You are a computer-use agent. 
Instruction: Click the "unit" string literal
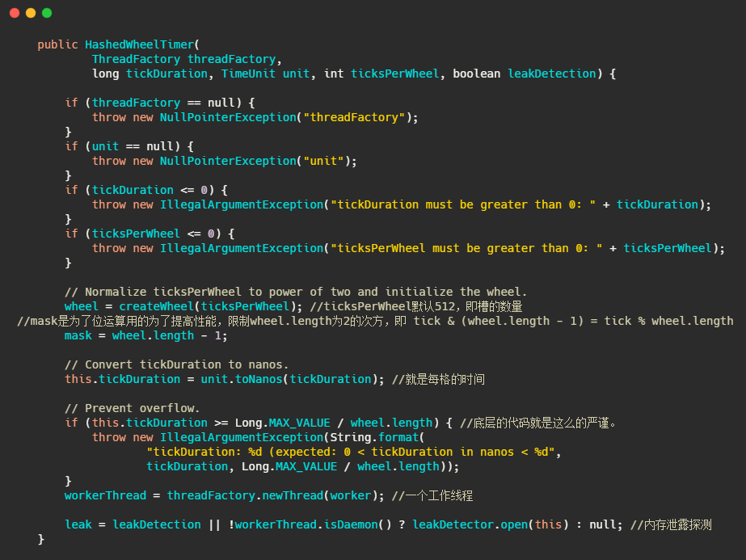pyautogui.click(x=326, y=161)
